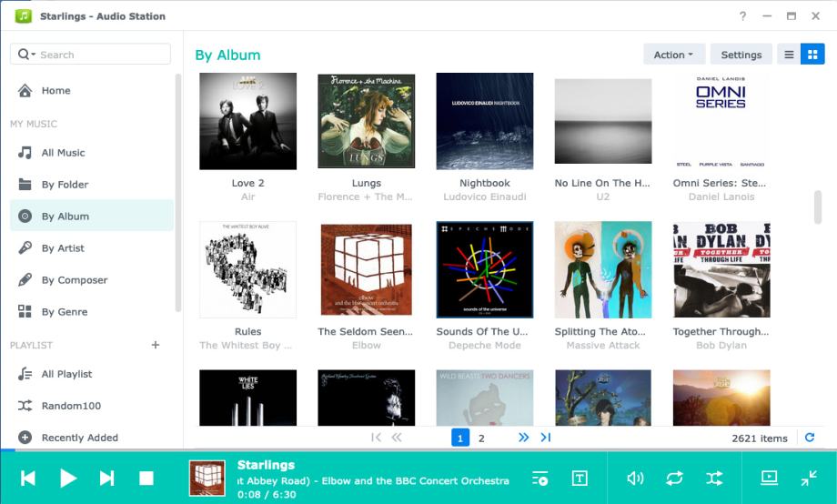Switch to list view
837x504 pixels.
point(789,55)
